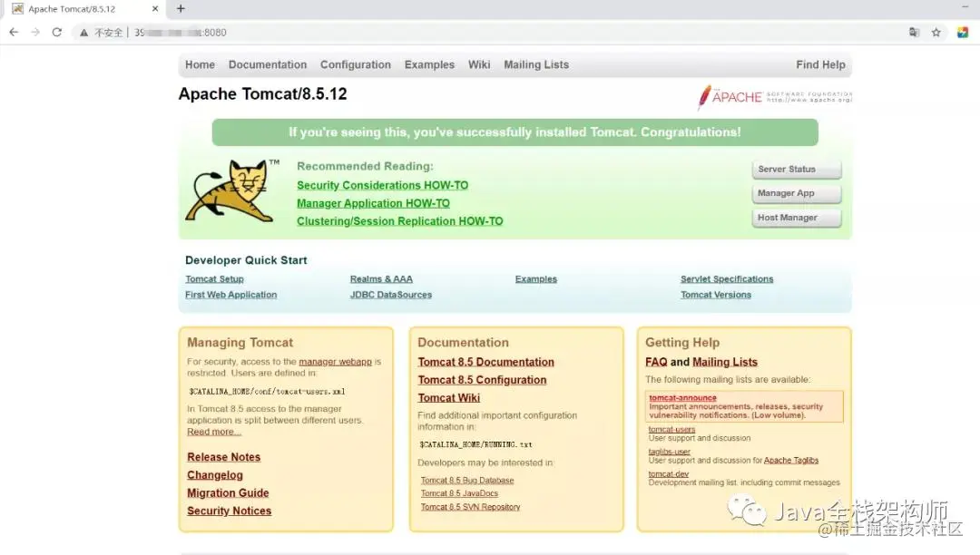The height and width of the screenshot is (555, 980).
Task: Click the Server Status button
Action: (797, 170)
